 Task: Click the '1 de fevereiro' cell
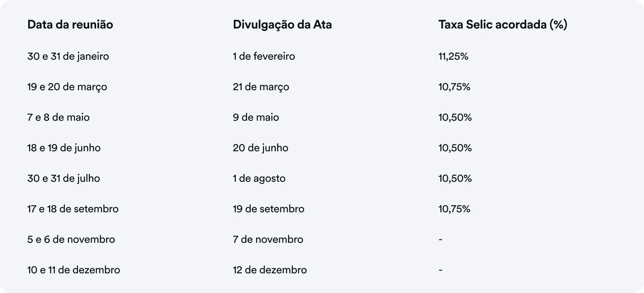coord(264,56)
